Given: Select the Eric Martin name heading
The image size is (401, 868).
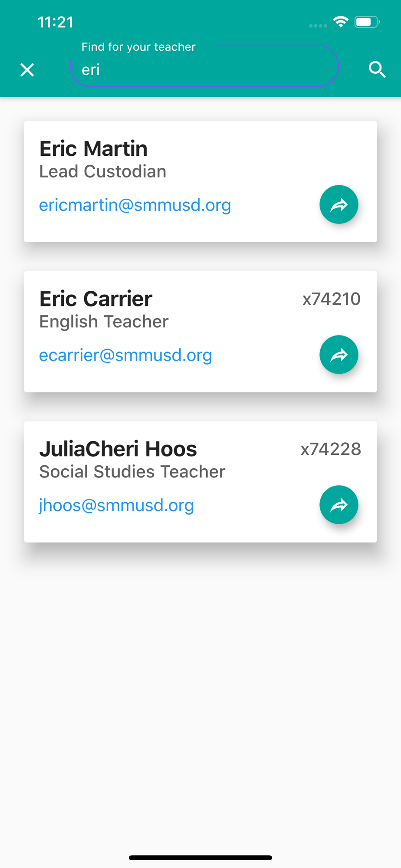Looking at the screenshot, I should pyautogui.click(x=93, y=148).
